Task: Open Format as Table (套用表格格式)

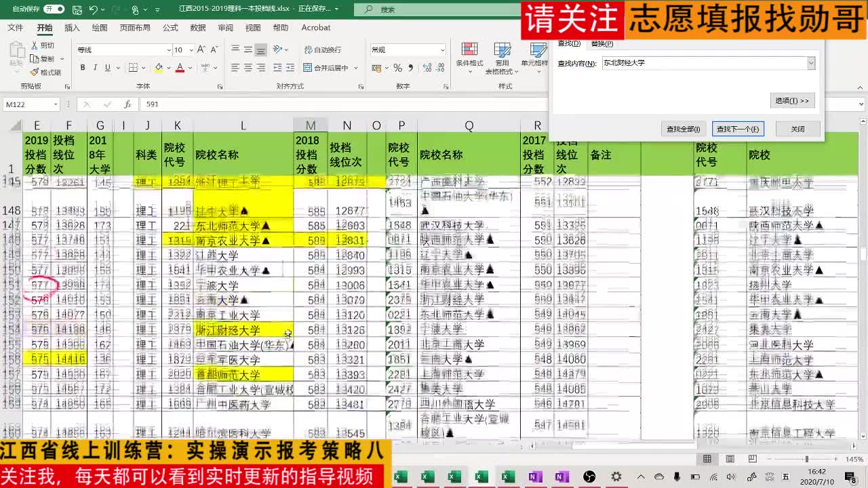Action: 502,57
